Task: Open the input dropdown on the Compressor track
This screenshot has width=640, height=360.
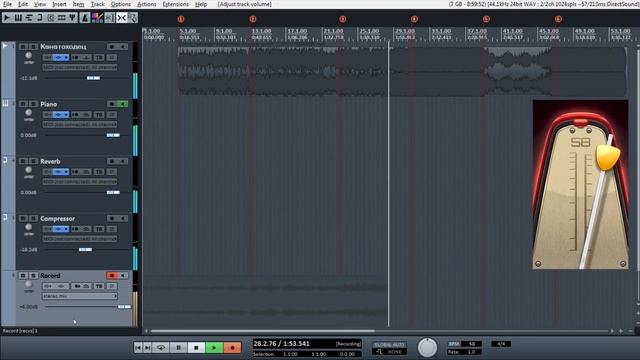Action: (x=80, y=239)
